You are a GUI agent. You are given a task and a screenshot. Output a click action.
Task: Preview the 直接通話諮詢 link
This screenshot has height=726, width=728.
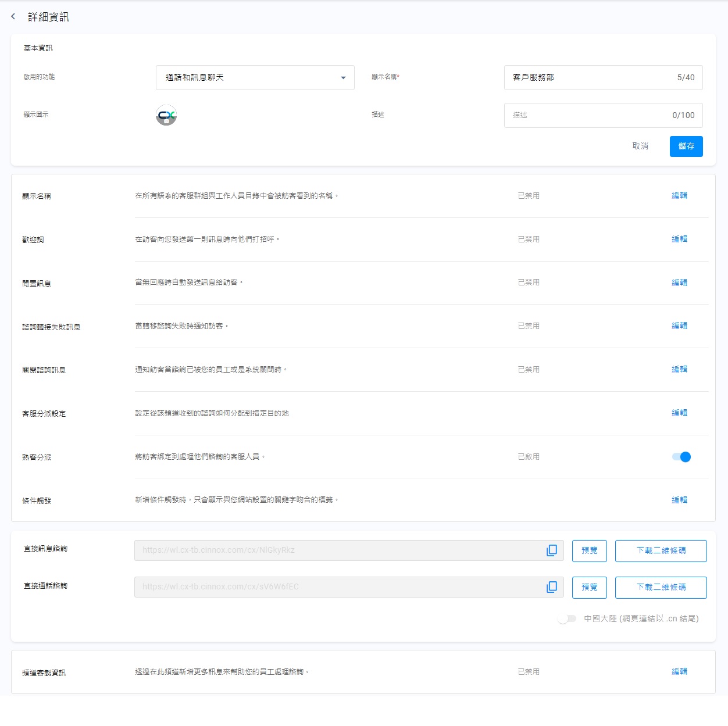click(590, 588)
